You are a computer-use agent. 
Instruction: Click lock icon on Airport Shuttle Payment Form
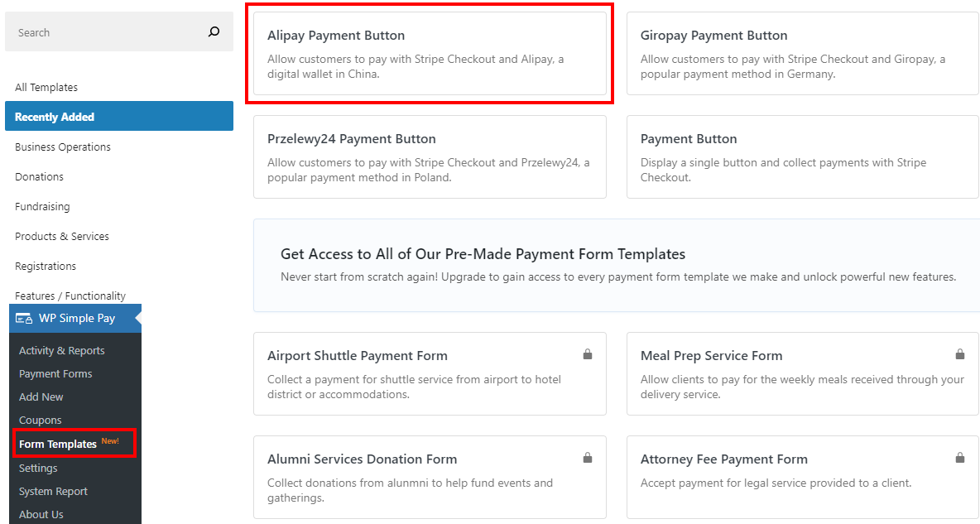tap(588, 354)
